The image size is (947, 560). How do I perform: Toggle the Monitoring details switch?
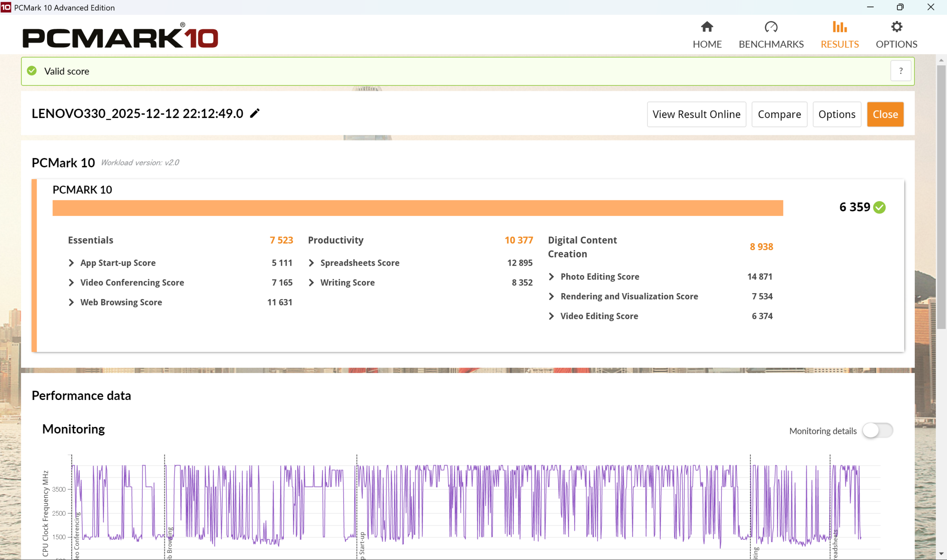click(877, 431)
